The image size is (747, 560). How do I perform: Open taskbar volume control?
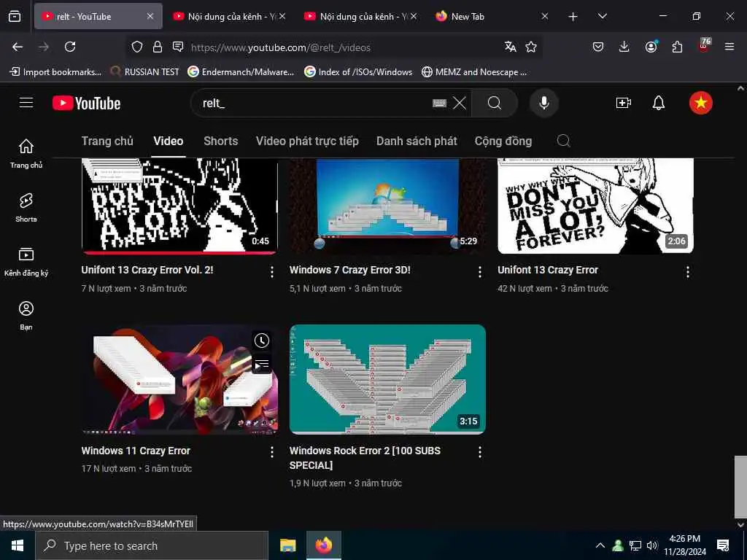652,545
